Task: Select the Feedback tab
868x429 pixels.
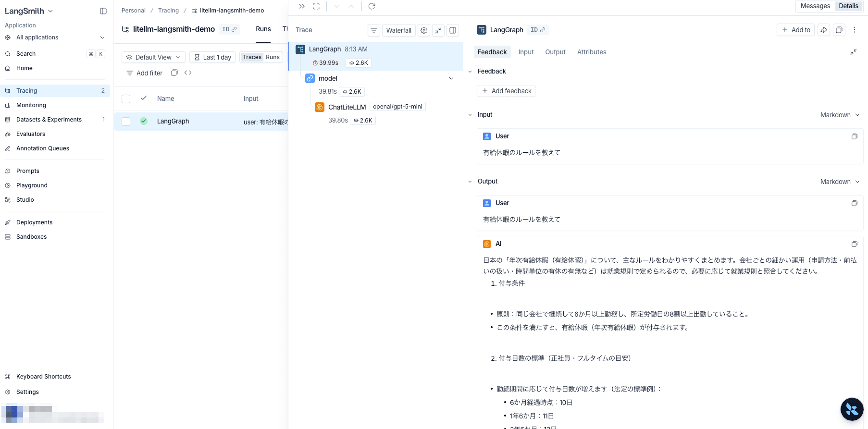Action: tap(492, 52)
